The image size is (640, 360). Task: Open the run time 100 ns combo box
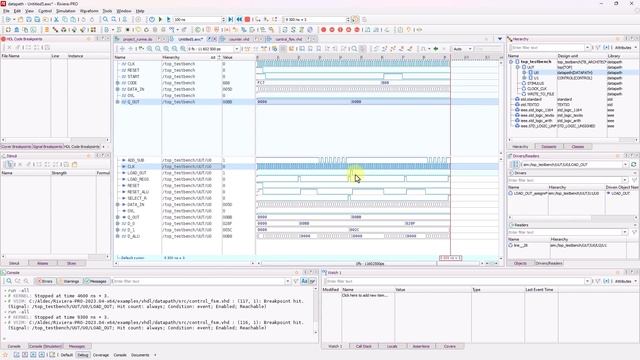click(199, 20)
